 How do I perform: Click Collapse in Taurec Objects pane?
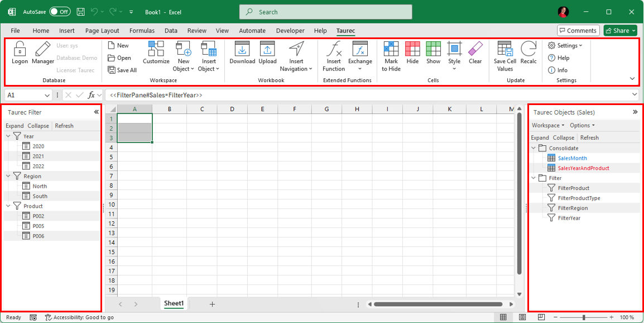564,138
